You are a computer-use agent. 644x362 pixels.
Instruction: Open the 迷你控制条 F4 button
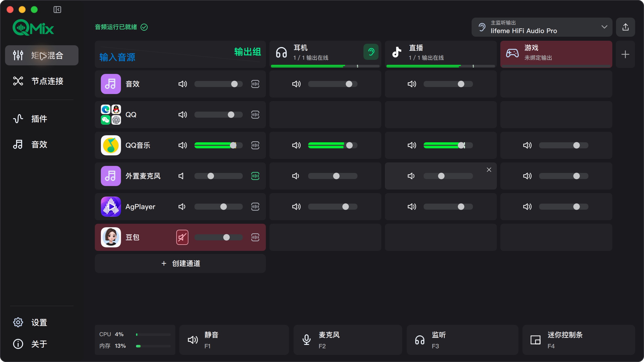coord(579,340)
